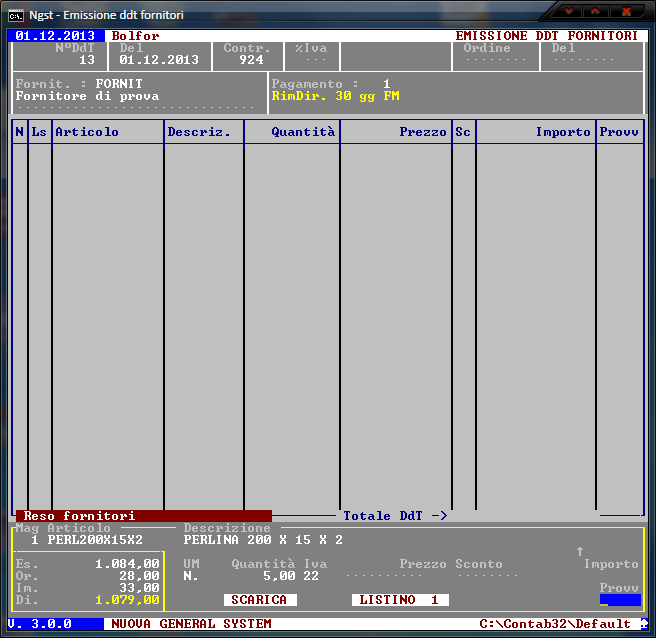Select the Articolo column header
The width and height of the screenshot is (656, 638).
[x=87, y=132]
